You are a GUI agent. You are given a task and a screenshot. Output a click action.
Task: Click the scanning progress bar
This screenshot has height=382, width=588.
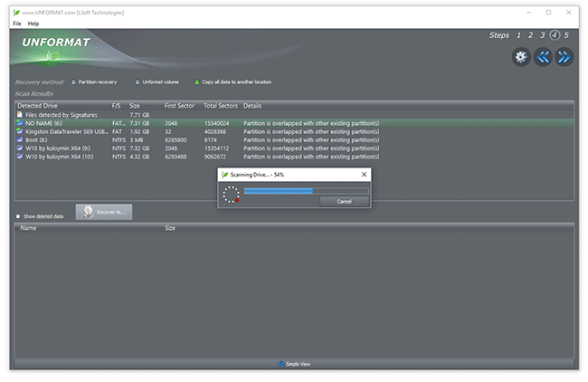pos(307,191)
